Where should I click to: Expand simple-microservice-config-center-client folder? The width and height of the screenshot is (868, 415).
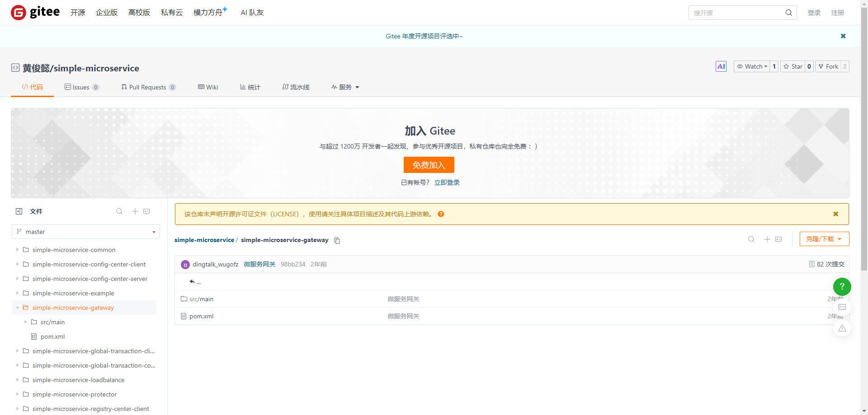(17, 264)
